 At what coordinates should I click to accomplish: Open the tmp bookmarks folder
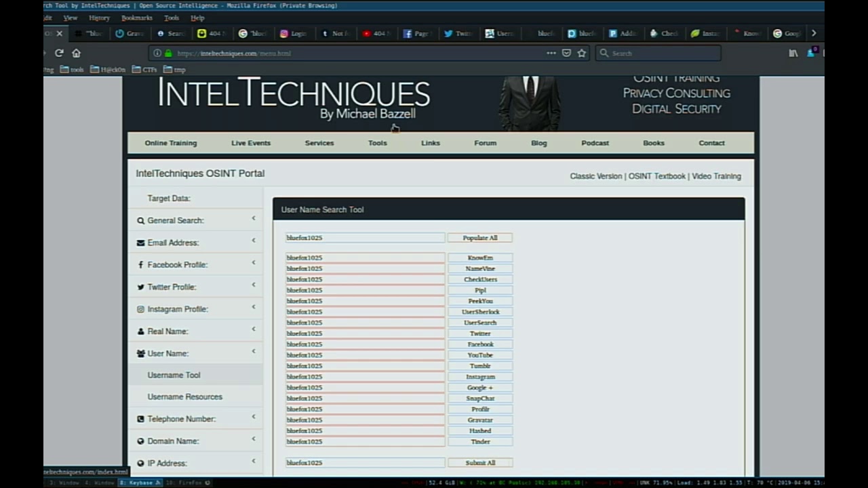pyautogui.click(x=174, y=69)
